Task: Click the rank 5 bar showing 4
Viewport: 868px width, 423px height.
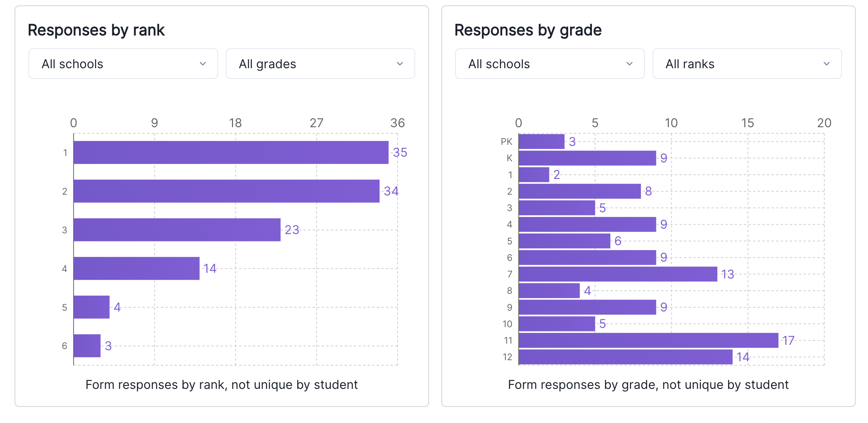Action: pos(92,307)
